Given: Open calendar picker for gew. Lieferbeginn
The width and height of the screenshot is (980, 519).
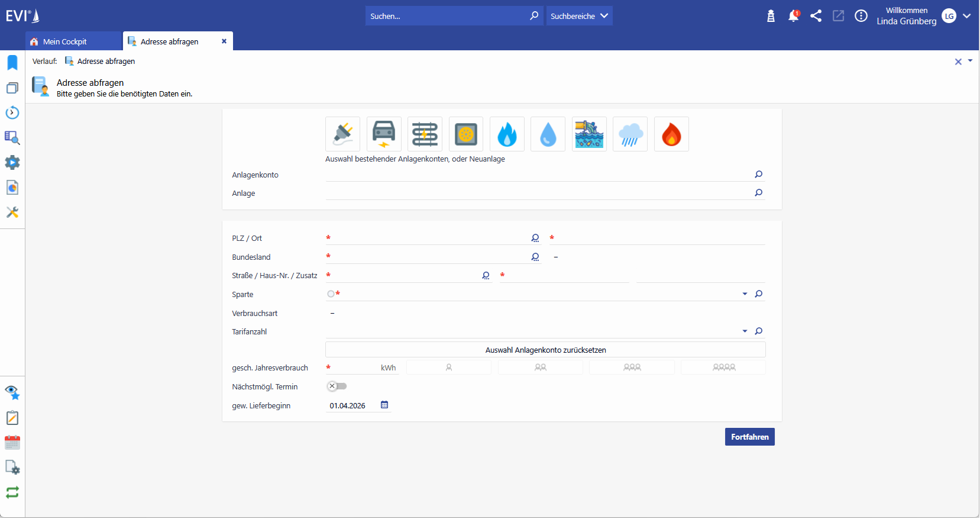Looking at the screenshot, I should (384, 405).
